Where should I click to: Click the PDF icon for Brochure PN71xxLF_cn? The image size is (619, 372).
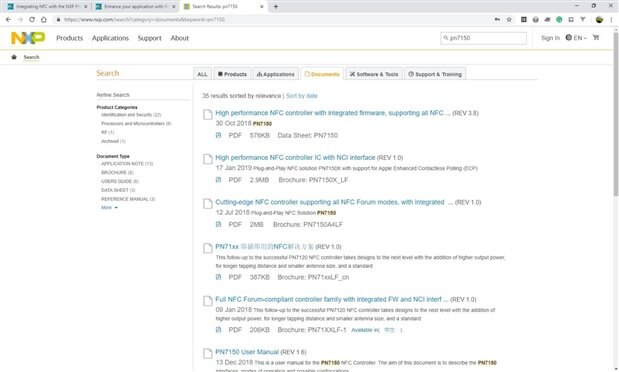point(218,277)
